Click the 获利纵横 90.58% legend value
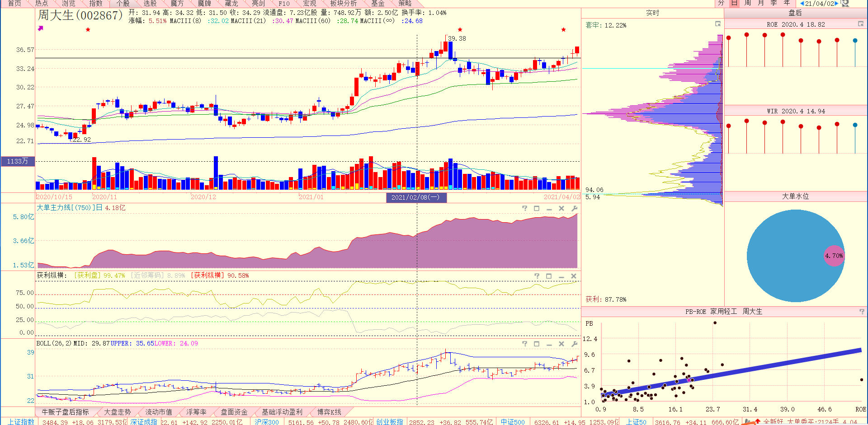The image size is (868, 425). point(220,276)
